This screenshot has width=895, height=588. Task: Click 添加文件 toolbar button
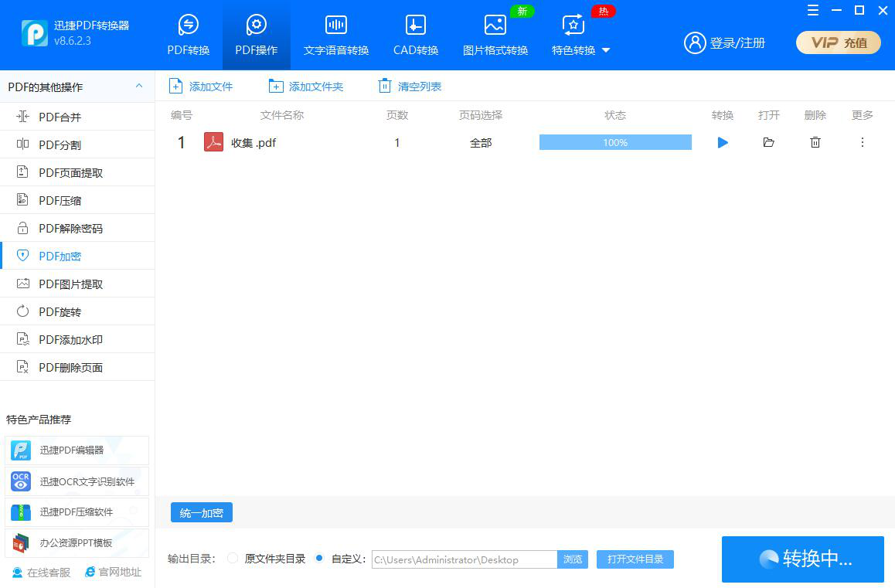point(201,87)
